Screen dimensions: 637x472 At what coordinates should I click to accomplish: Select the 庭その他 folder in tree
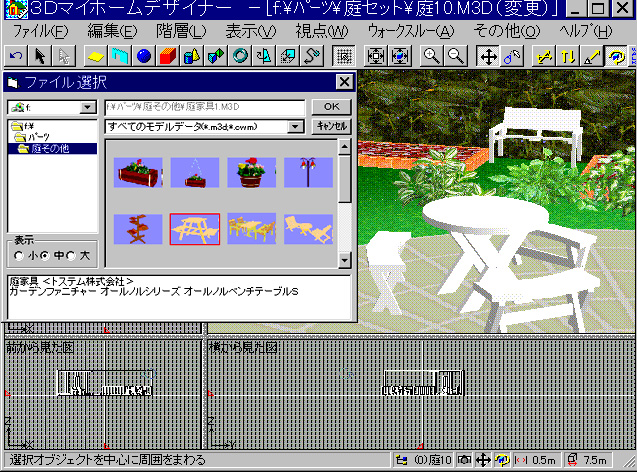pos(43,149)
